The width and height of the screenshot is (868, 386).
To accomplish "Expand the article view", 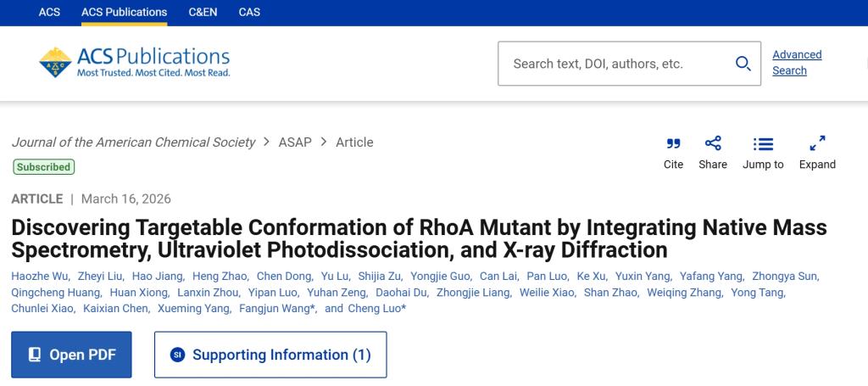I will coord(817,144).
